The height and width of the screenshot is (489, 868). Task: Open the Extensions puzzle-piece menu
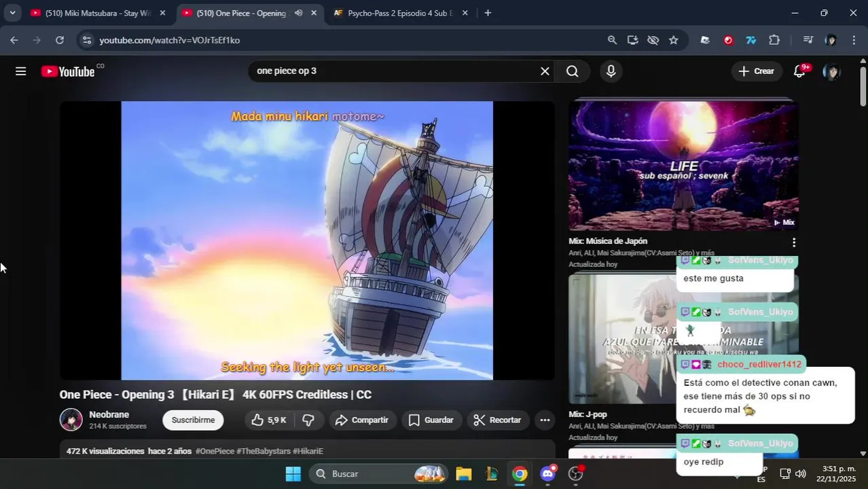tap(774, 40)
